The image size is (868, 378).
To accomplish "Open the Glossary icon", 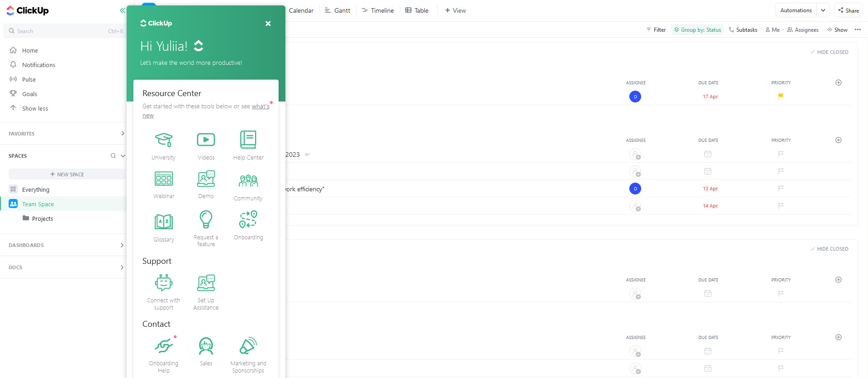I will (164, 222).
